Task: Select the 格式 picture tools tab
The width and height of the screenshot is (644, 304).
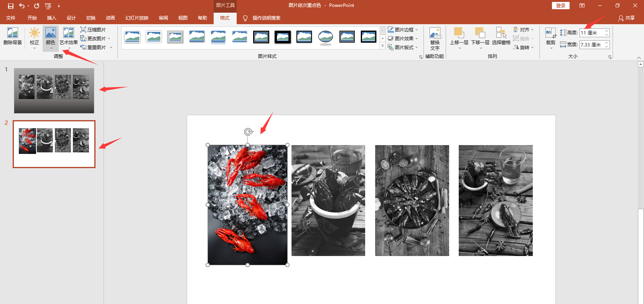Action: 225,18
